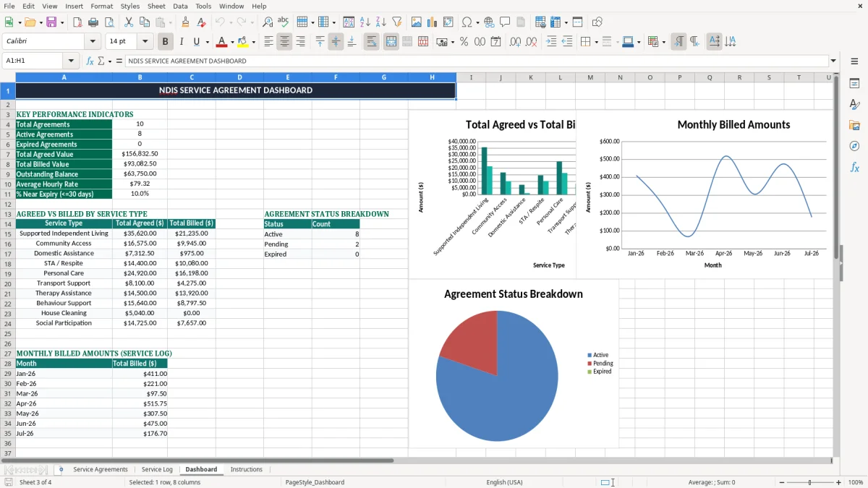
Task: Click the 100% zoom level
Action: 856,482
